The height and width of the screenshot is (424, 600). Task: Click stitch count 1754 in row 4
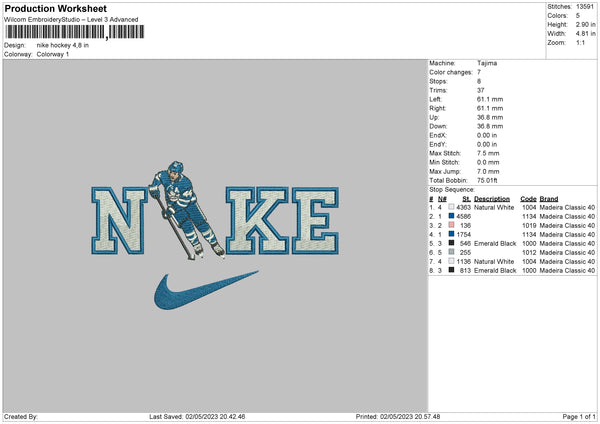coord(463,235)
